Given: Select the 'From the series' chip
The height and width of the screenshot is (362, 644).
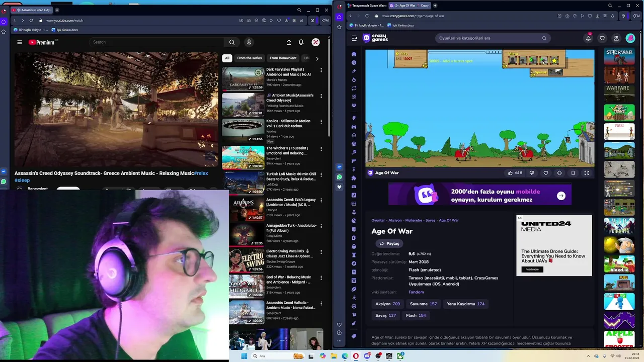Looking at the screenshot, I should [x=250, y=58].
